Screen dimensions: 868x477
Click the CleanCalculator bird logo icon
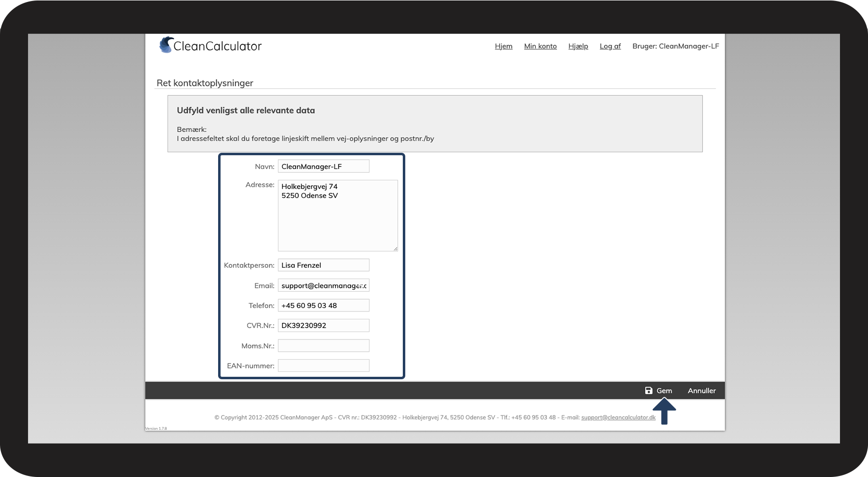(x=166, y=45)
